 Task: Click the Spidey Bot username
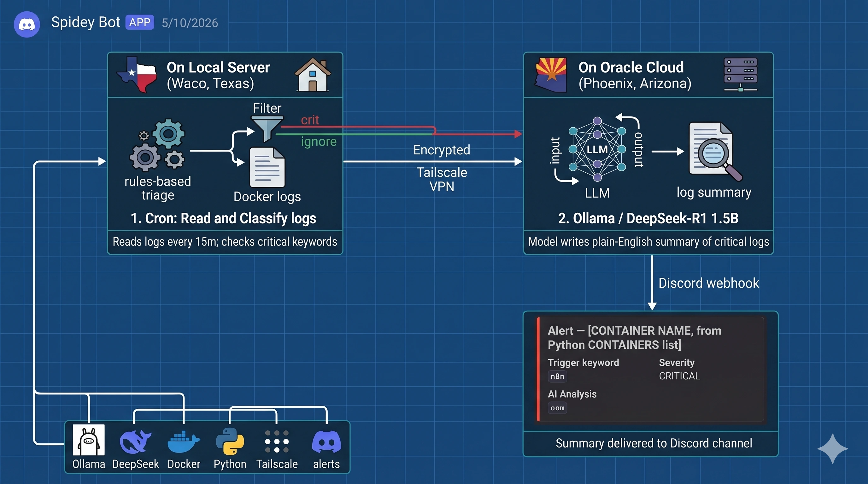click(x=85, y=22)
